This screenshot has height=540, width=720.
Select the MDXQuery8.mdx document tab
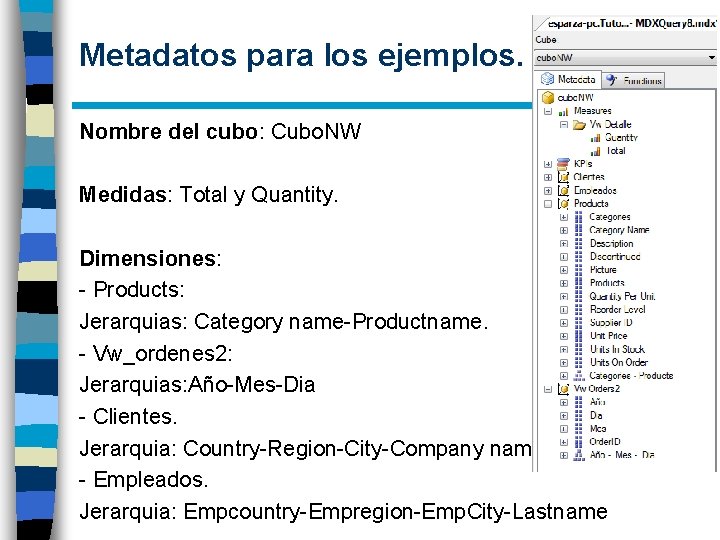click(631, 23)
